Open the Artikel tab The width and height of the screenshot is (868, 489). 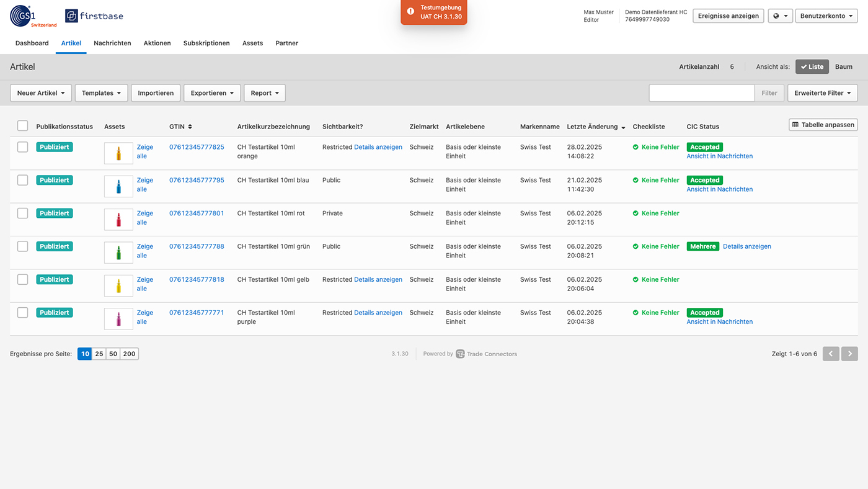tap(71, 43)
